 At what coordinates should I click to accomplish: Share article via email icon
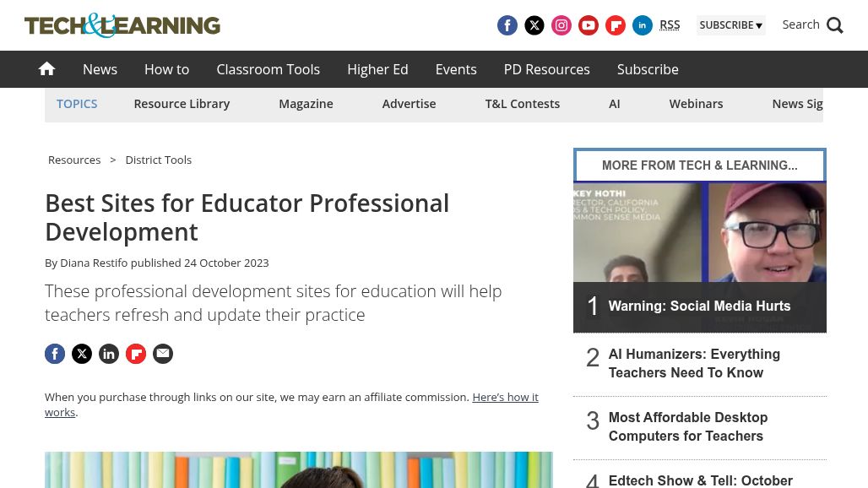tap(163, 354)
